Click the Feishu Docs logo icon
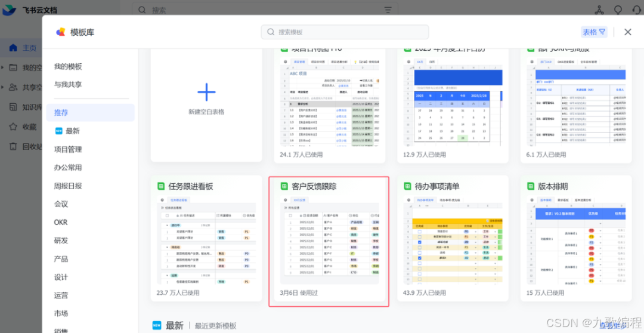 [x=9, y=10]
